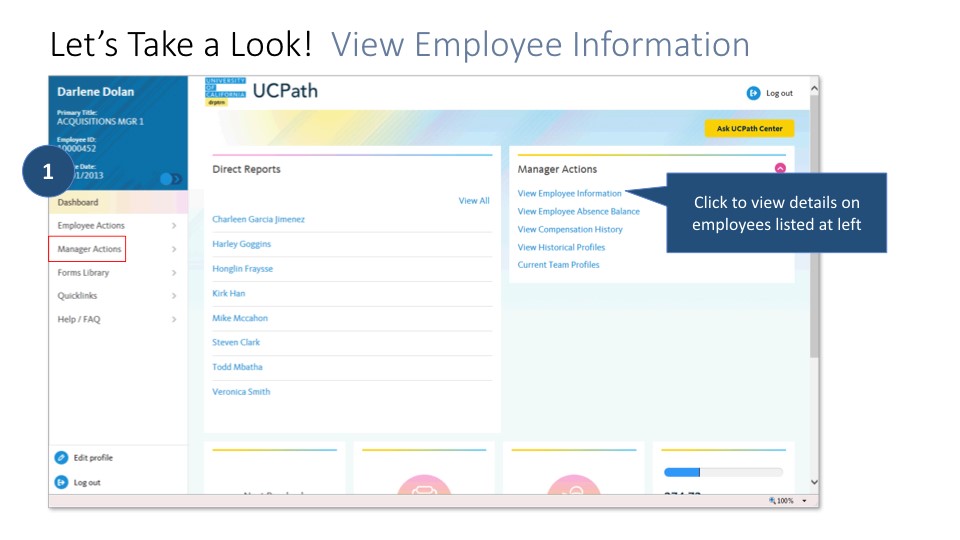Viewport: 960px width, 540px height.
Task: Open Forms Library menu item
Action: [x=83, y=272]
